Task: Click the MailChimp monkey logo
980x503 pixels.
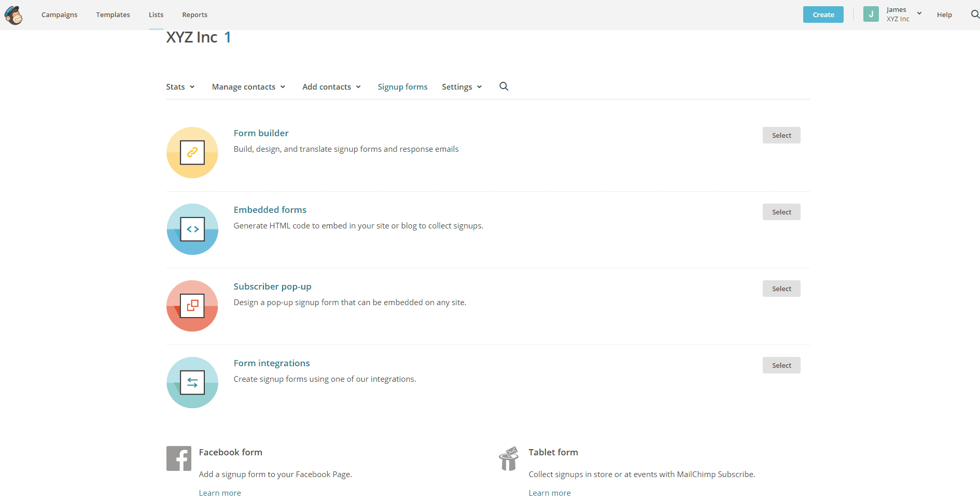Action: [13, 15]
